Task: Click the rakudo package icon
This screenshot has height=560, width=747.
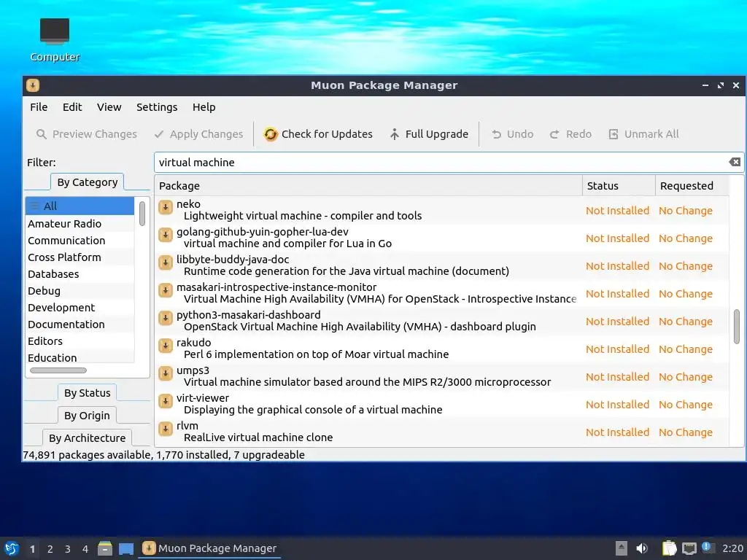Action: [x=166, y=345]
